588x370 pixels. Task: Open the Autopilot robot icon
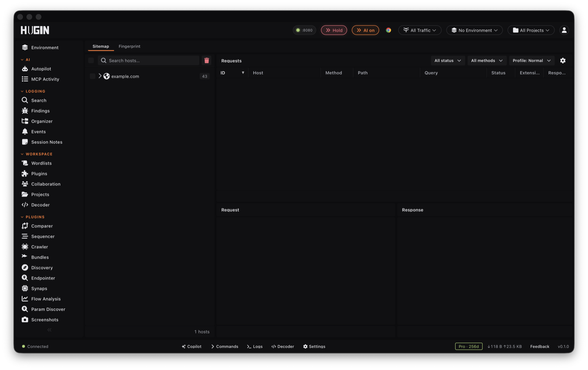tap(25, 69)
